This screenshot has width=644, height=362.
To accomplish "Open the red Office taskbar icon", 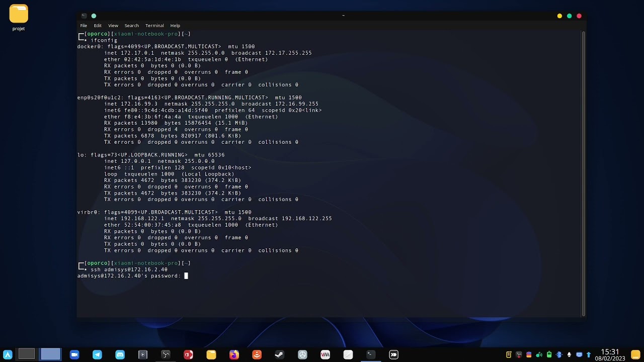I will point(188,354).
